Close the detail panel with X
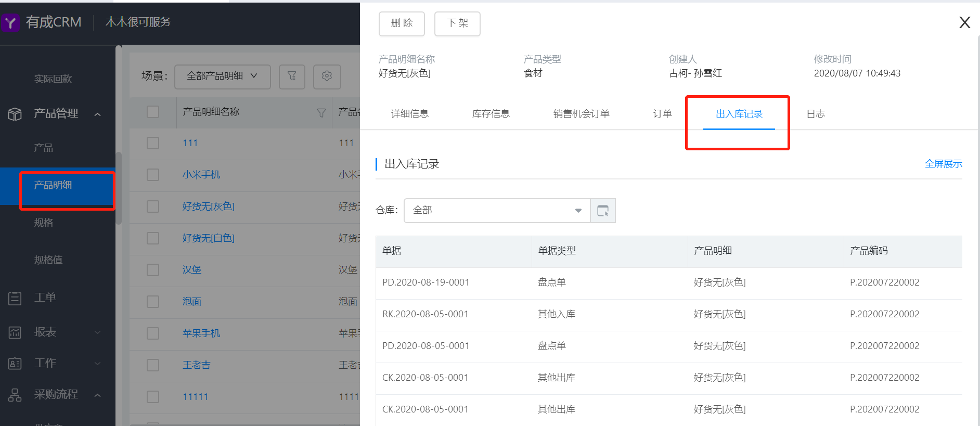The width and height of the screenshot is (980, 426). (964, 22)
